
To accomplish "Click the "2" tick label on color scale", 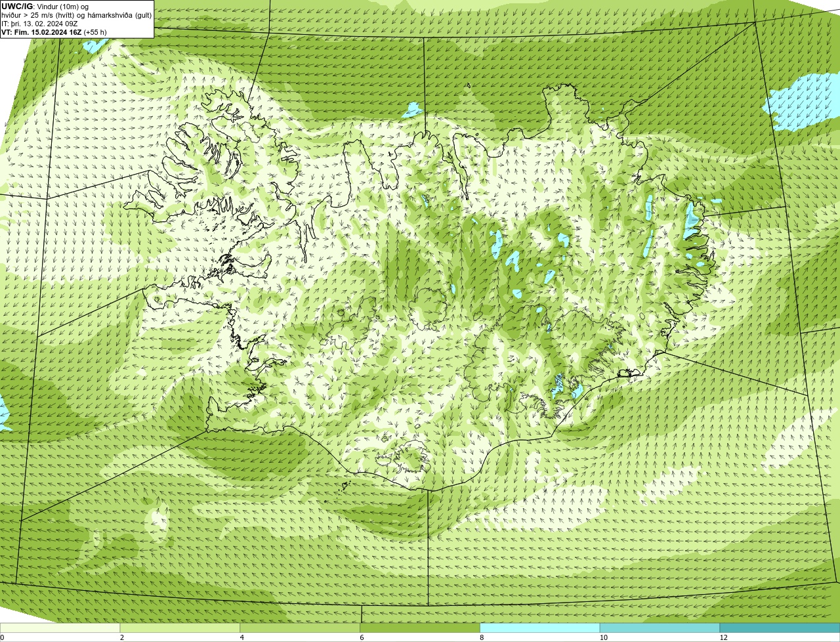I will (x=122, y=637).
